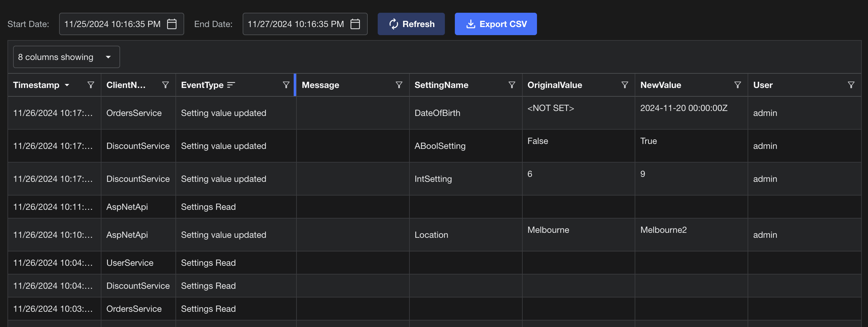Export the log to CSV

[496, 24]
